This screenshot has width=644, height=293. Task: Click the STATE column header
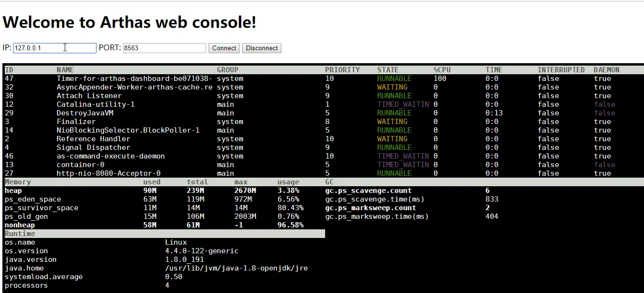(388, 70)
